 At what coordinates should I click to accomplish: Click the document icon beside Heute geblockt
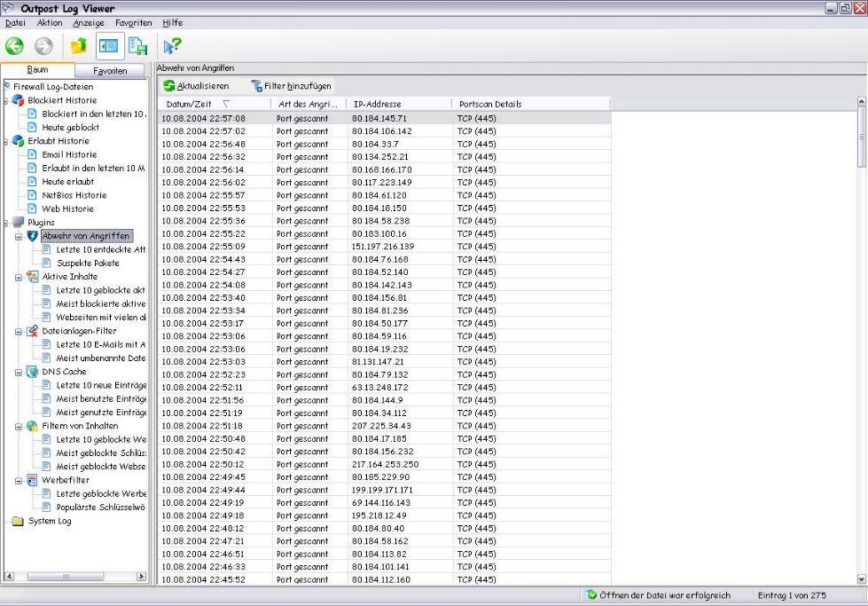32,128
